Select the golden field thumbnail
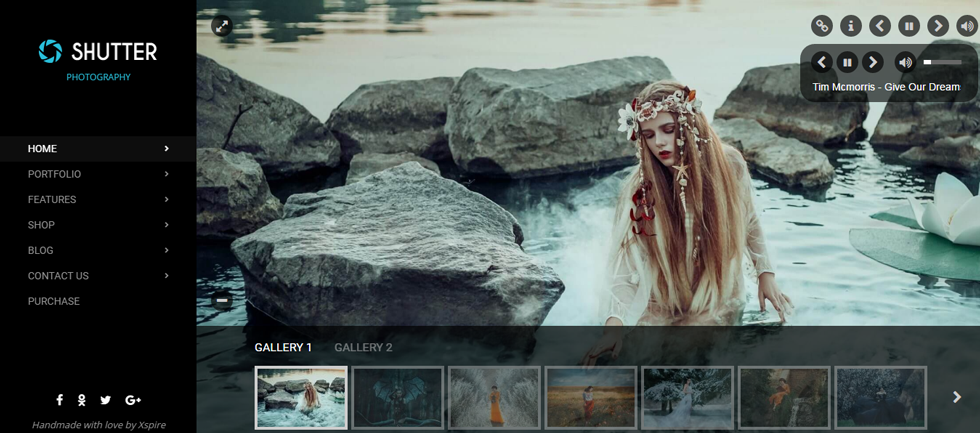This screenshot has height=433, width=980. click(x=591, y=397)
